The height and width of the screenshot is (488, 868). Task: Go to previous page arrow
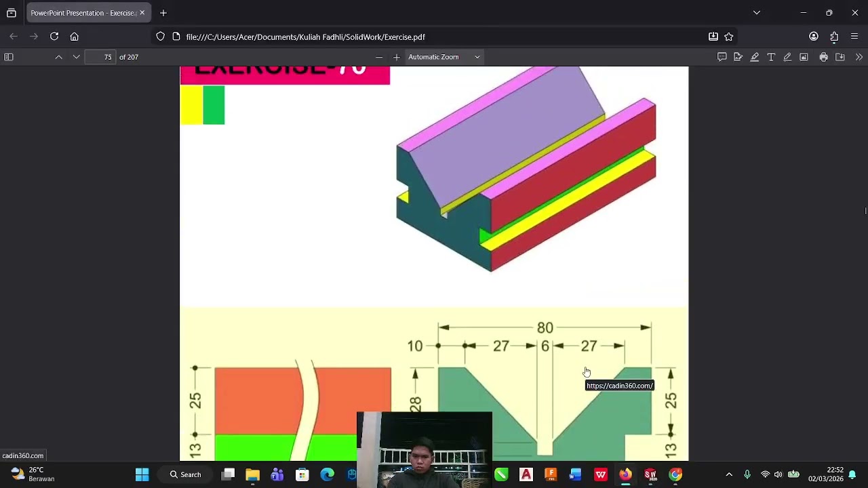point(59,57)
